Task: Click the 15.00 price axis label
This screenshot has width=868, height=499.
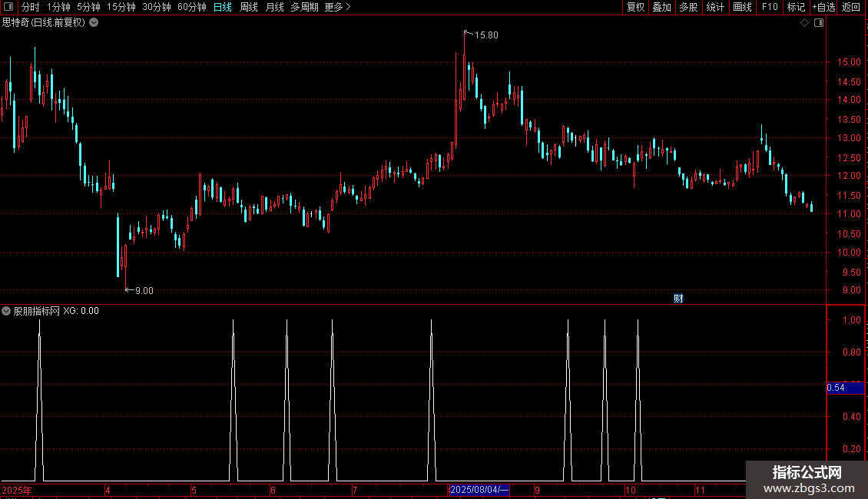Action: pyautogui.click(x=849, y=62)
